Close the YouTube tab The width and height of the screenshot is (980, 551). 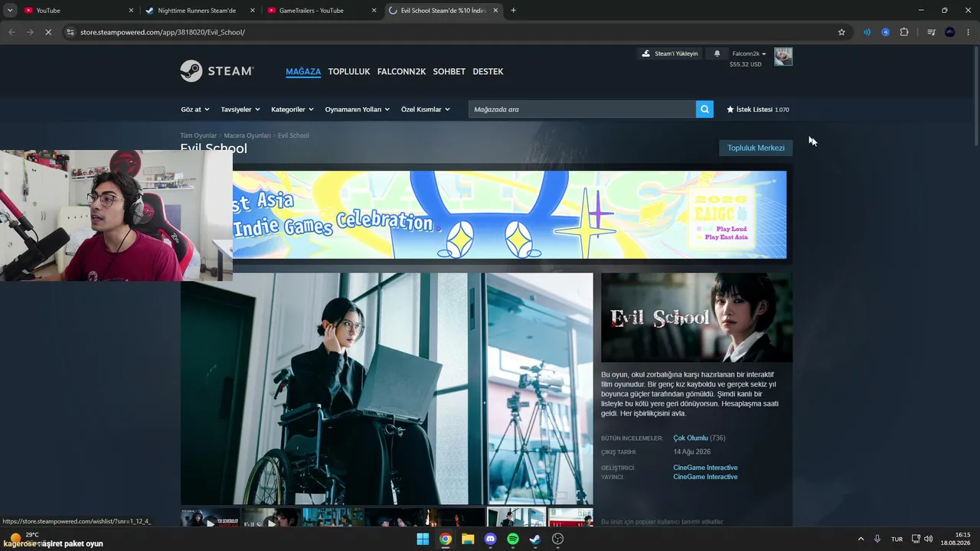(x=131, y=11)
